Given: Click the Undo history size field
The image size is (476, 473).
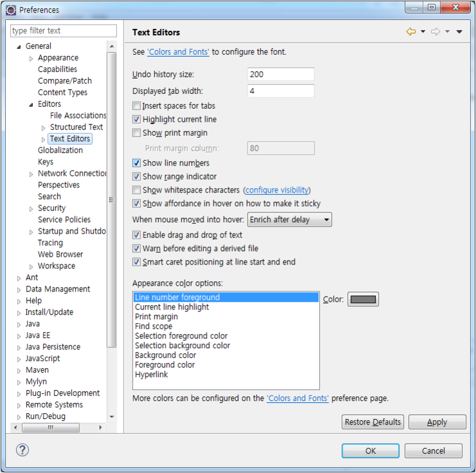Looking at the screenshot, I should pos(281,75).
